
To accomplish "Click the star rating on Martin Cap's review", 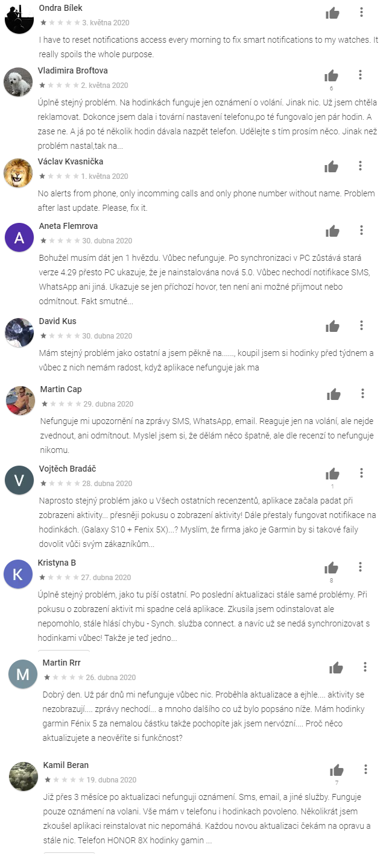I will 61,404.
